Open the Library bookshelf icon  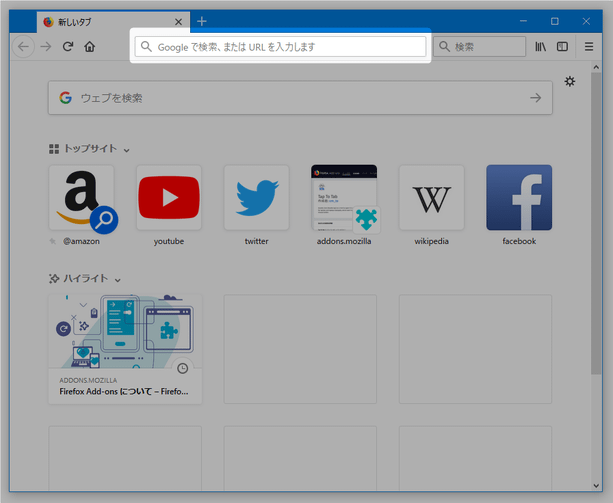pos(540,47)
